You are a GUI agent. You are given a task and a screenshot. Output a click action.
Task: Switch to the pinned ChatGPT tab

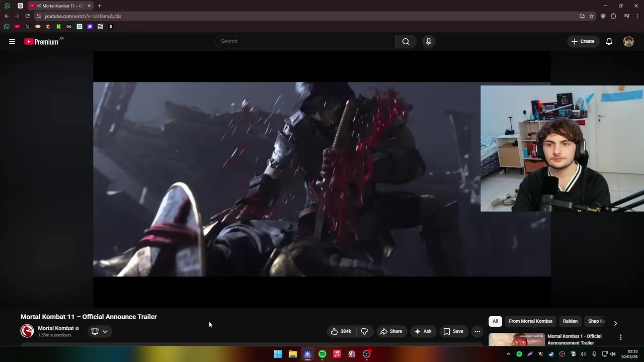tap(20, 6)
